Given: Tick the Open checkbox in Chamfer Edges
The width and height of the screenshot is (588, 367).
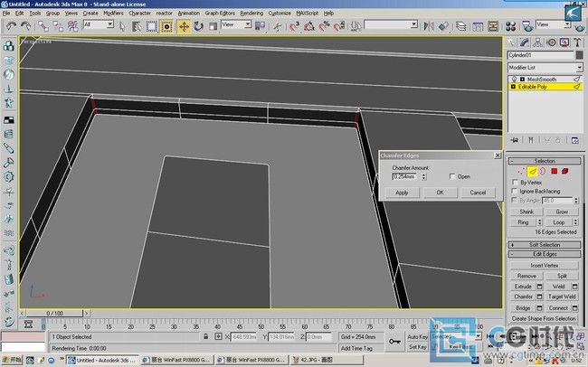Looking at the screenshot, I should (452, 176).
